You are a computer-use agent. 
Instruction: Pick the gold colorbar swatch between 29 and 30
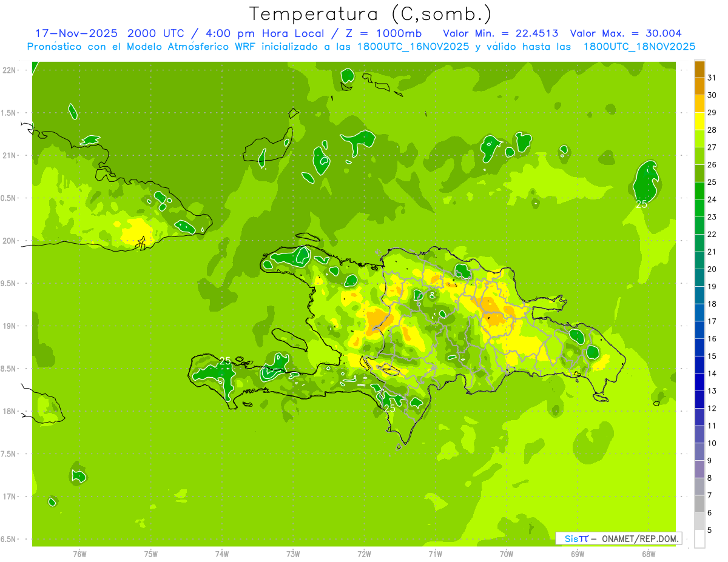[x=699, y=104]
